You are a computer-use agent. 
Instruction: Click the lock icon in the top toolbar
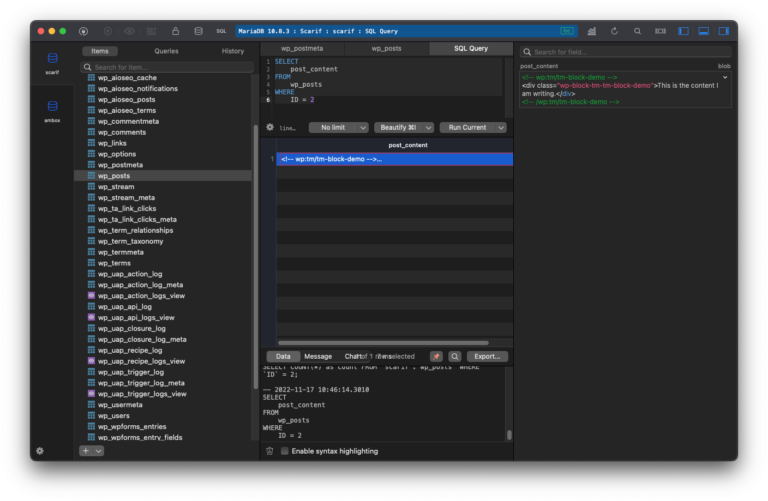[176, 31]
